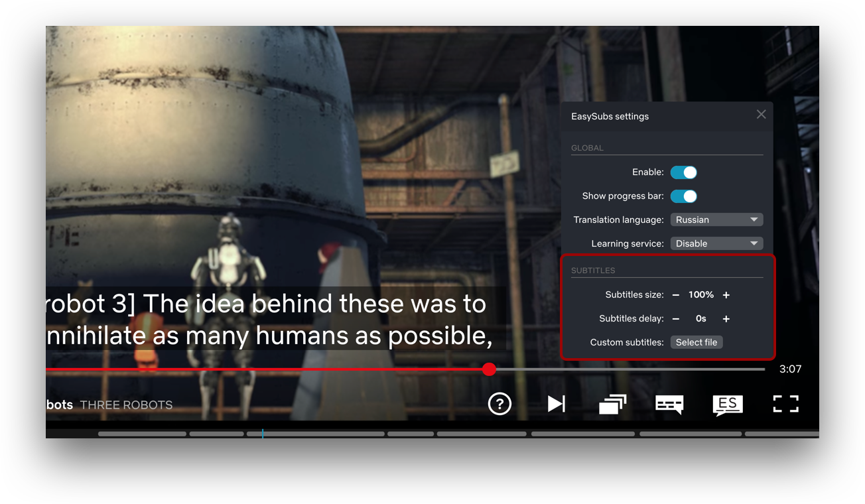
Task: Click the 100% subtitles size value
Action: [701, 295]
